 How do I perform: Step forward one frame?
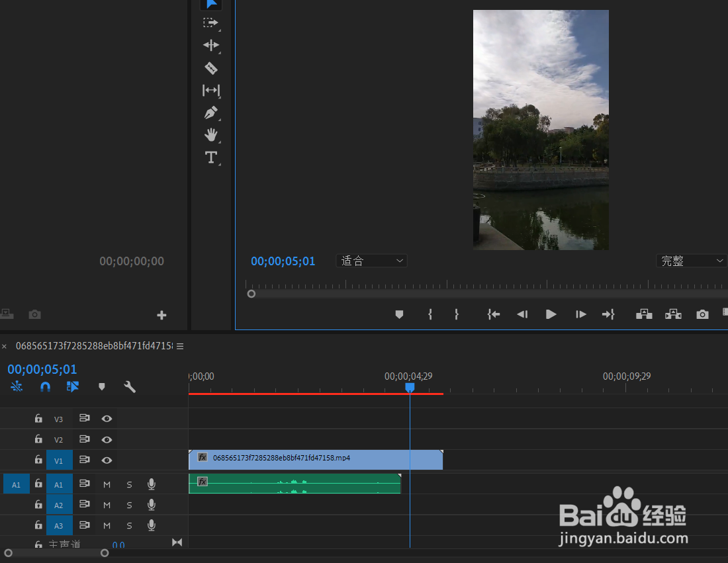pos(580,315)
